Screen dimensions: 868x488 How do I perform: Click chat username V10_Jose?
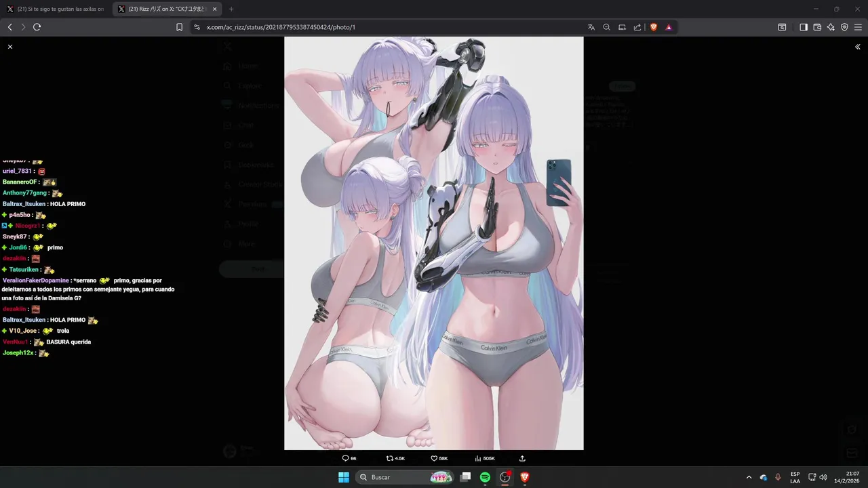[x=23, y=331]
